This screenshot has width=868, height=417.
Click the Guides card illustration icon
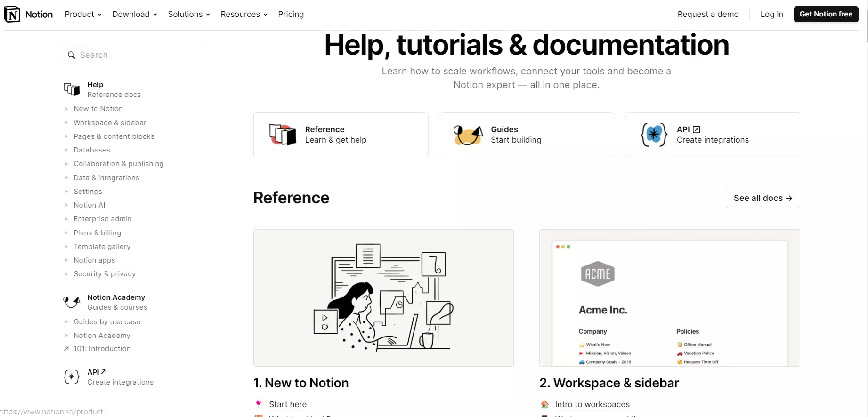[468, 135]
